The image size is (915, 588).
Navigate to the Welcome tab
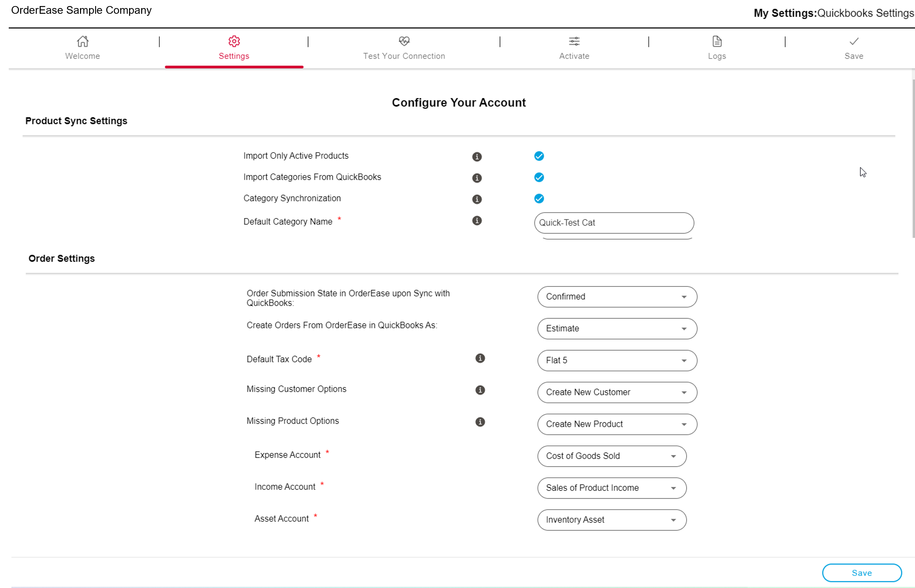coord(83,47)
